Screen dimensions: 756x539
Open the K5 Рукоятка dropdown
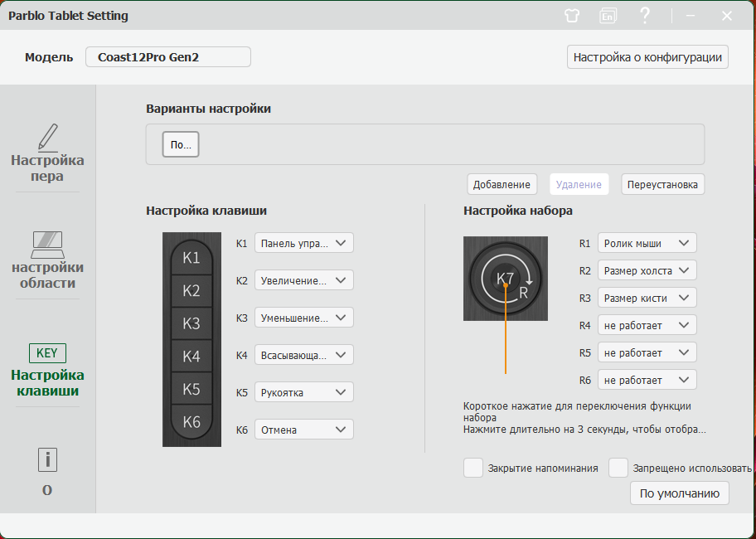click(x=303, y=392)
